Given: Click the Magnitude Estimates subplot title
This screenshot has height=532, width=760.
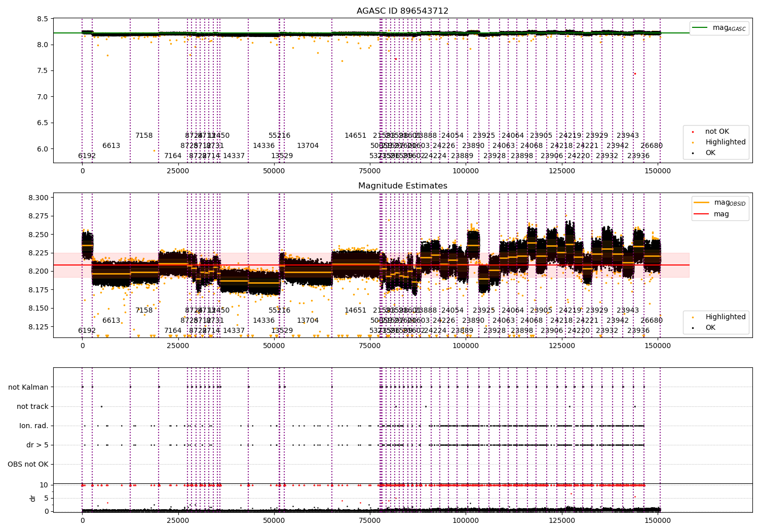Looking at the screenshot, I should click(402, 186).
